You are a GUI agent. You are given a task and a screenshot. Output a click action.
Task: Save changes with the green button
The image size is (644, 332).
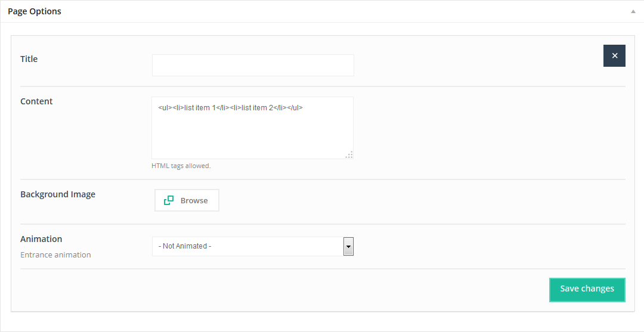pos(587,289)
